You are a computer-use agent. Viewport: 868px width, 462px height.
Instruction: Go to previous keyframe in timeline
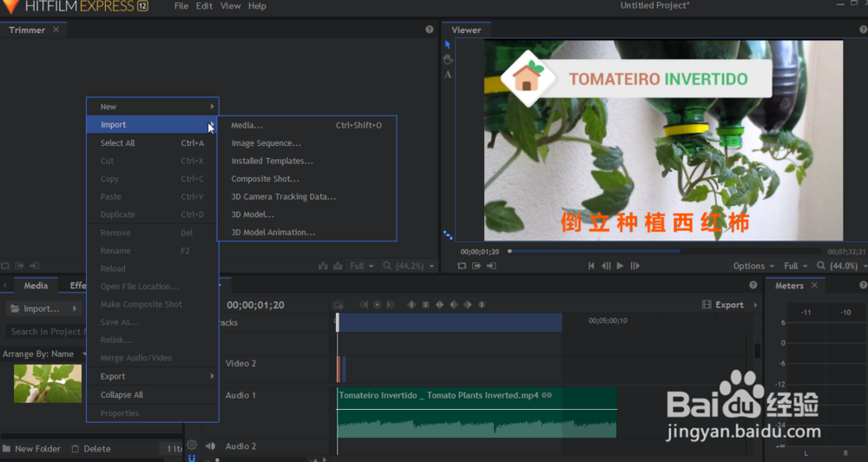point(363,305)
